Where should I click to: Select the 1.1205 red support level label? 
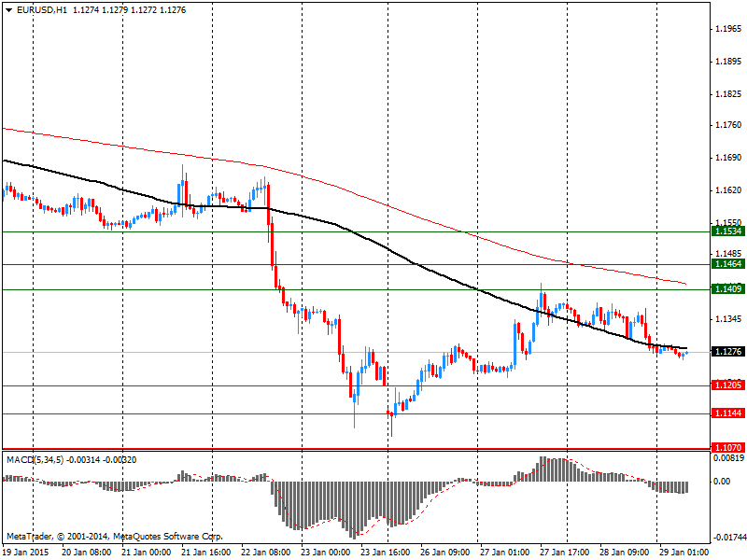tap(728, 385)
